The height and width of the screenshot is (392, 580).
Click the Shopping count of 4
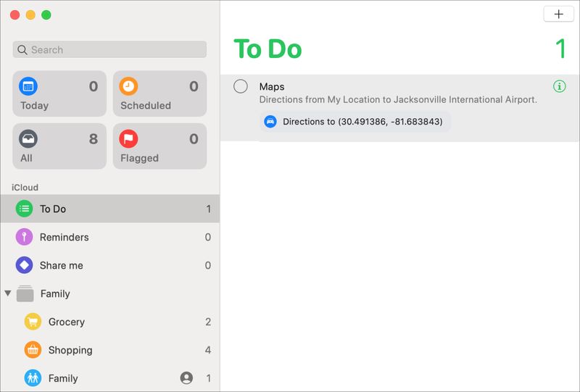(208, 350)
